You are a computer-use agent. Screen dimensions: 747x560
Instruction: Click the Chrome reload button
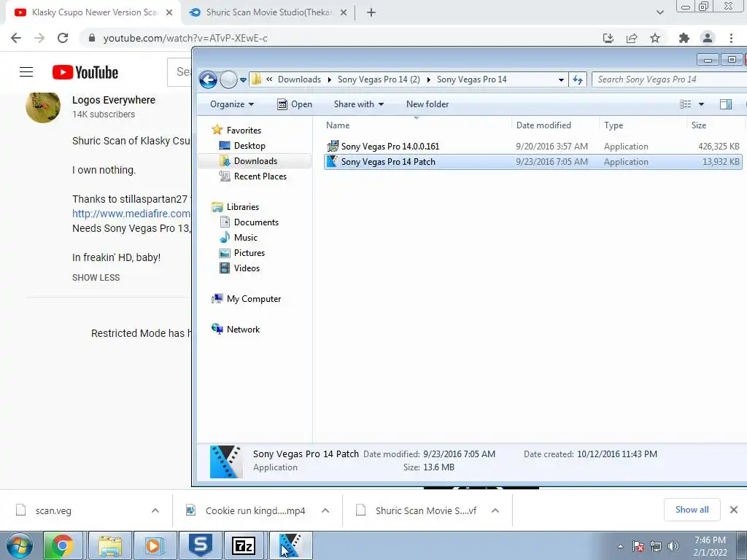(x=63, y=38)
